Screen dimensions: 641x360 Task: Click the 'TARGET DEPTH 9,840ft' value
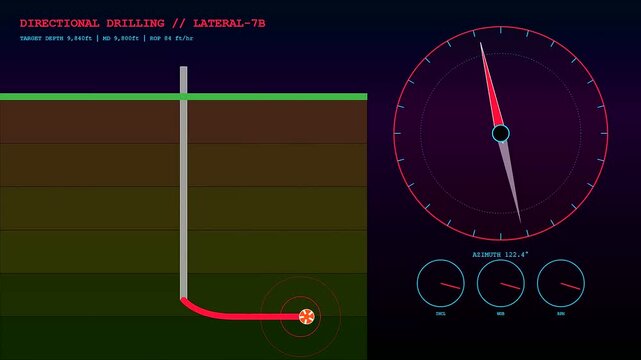pyautogui.click(x=56, y=38)
